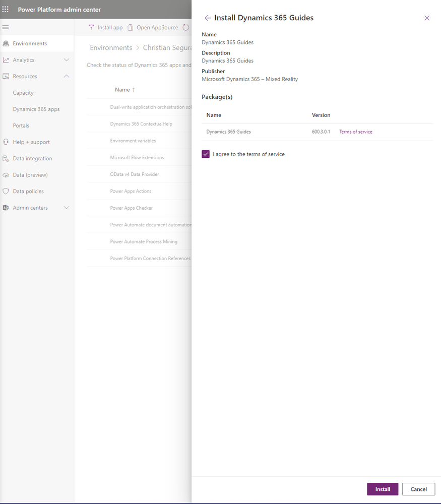This screenshot has width=441, height=504.
Task: Select Power Platform Connection References row
Action: pyautogui.click(x=139, y=258)
